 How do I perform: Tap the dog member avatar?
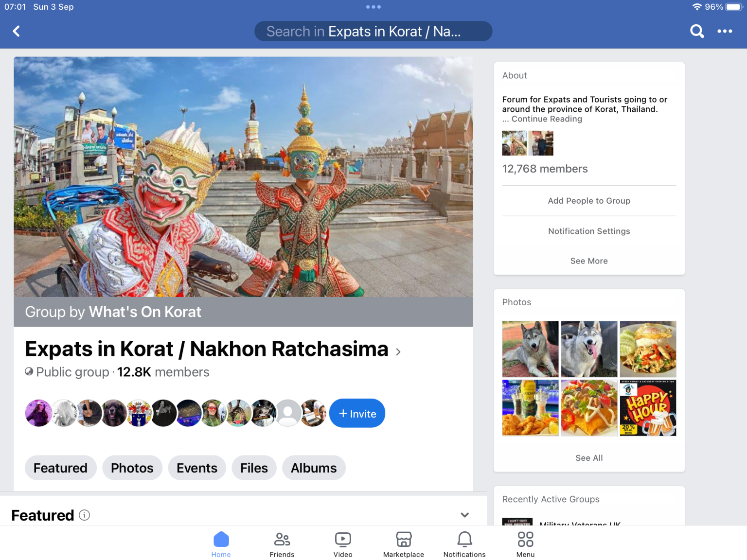(113, 413)
